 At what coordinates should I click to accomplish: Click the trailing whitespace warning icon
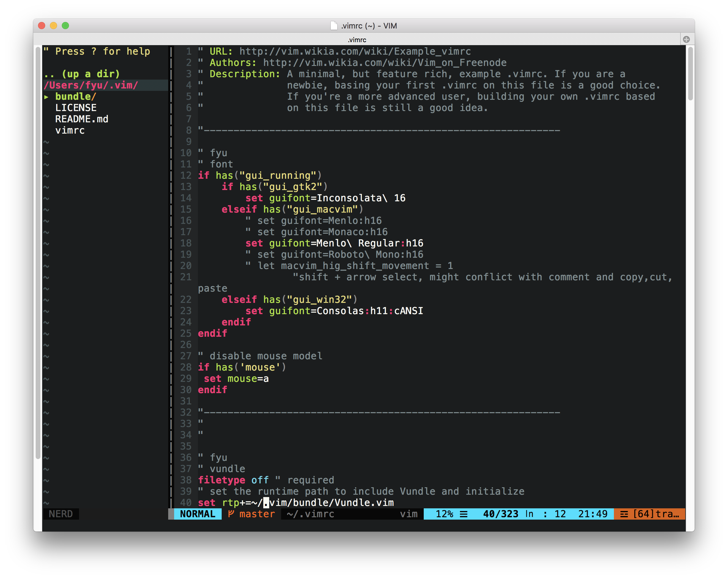tap(624, 514)
